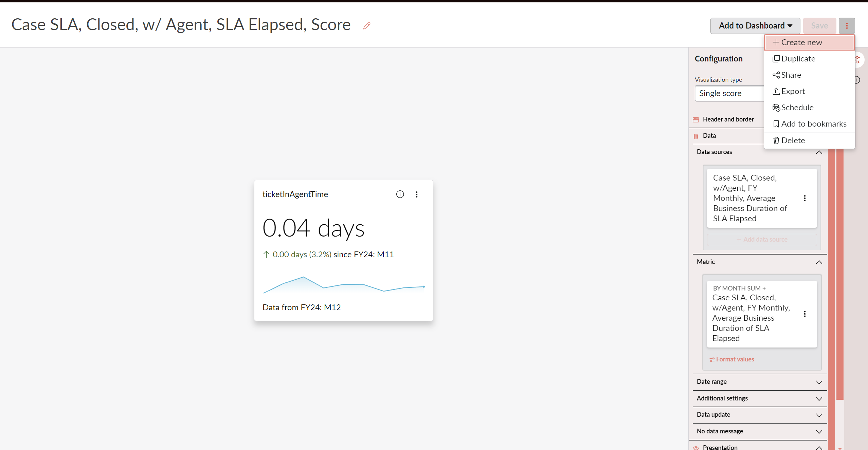Image resolution: width=868 pixels, height=450 pixels.
Task: Open options for the data source card
Action: point(804,198)
